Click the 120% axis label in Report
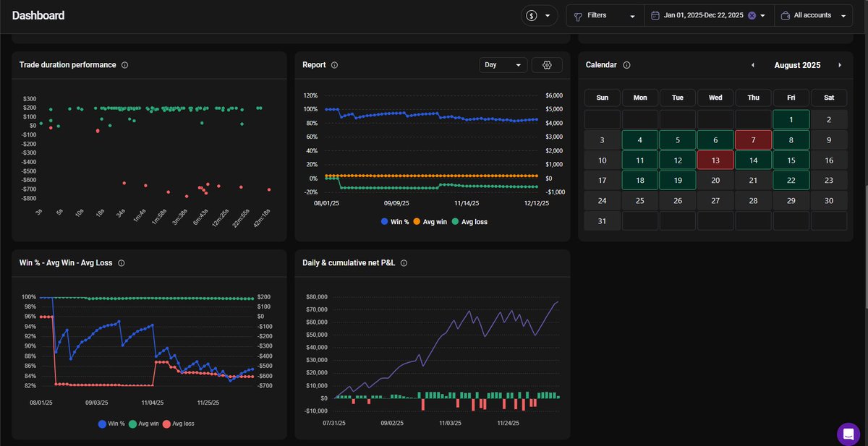Screen dimensions: 868x446 [311, 95]
